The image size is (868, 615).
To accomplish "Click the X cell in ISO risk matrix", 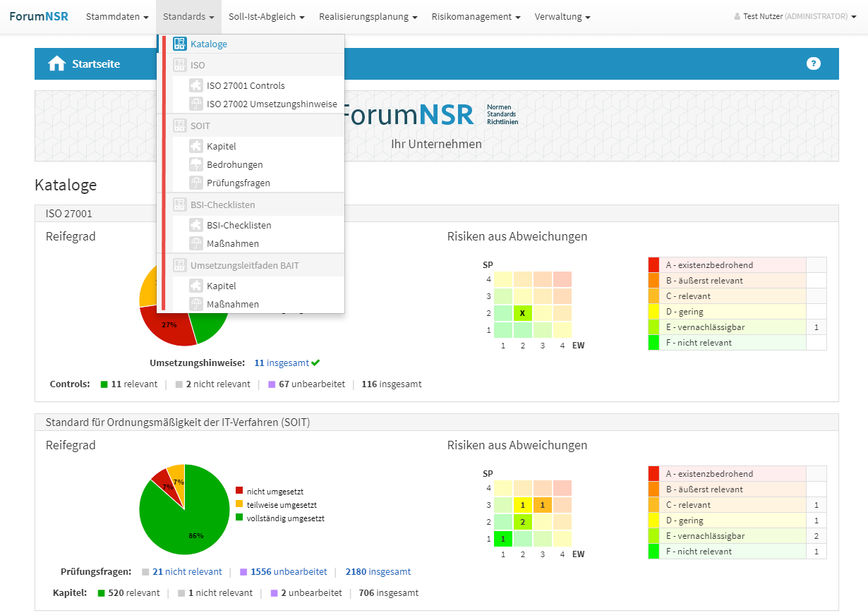I will 523,313.
